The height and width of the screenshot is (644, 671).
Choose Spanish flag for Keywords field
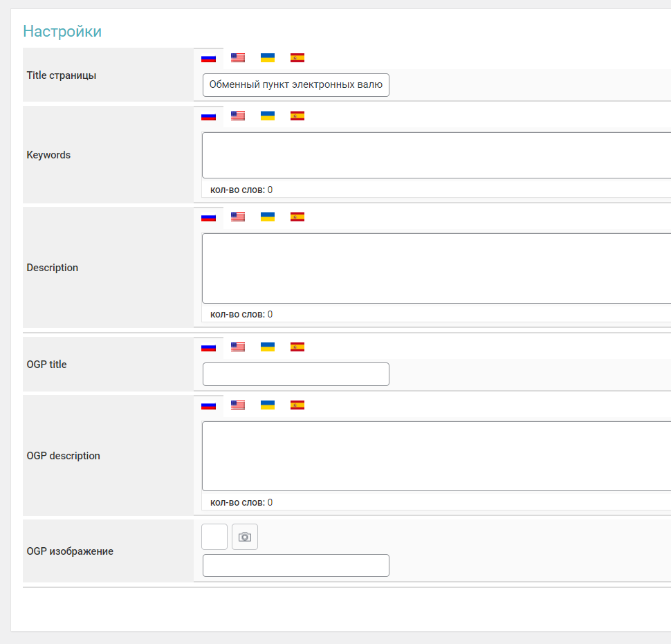[x=297, y=116]
